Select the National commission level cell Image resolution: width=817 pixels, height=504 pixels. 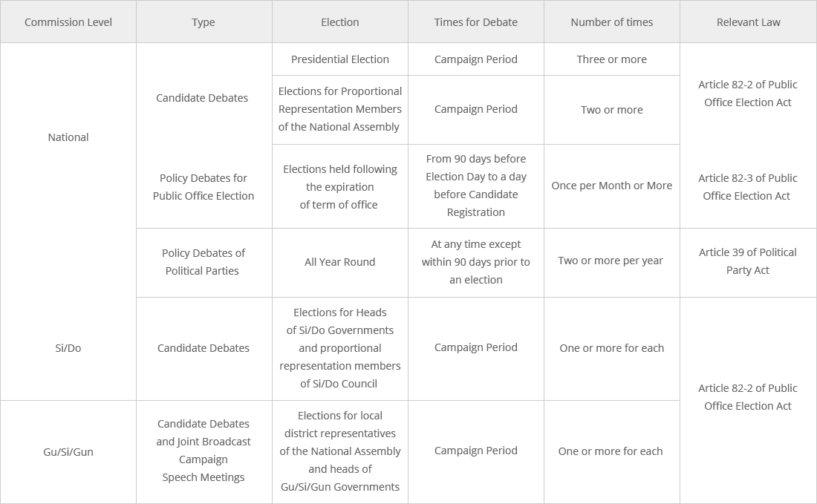[x=68, y=137]
